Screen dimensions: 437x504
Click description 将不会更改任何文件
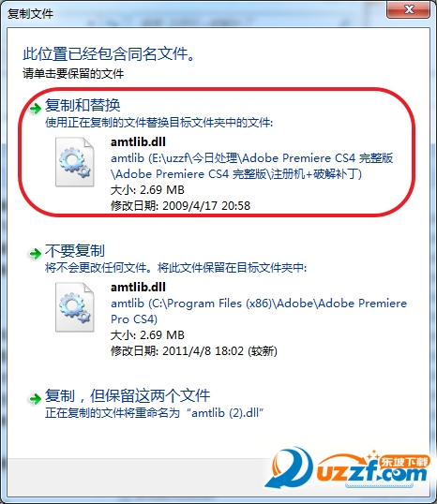click(x=175, y=267)
